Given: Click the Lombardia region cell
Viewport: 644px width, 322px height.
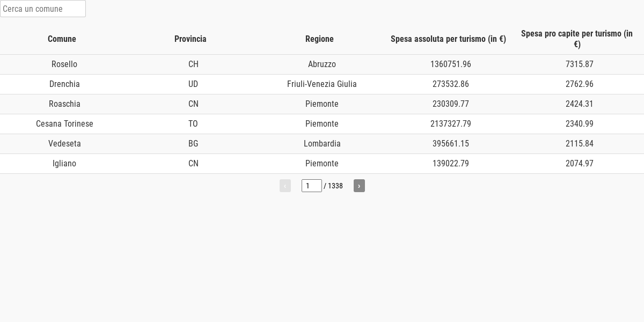Looking at the screenshot, I should [x=322, y=144].
